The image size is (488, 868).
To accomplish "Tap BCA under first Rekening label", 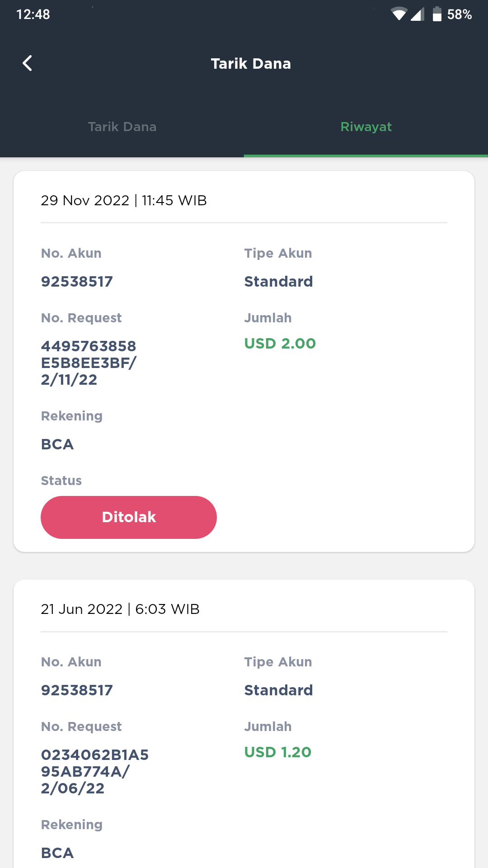I will (x=57, y=444).
